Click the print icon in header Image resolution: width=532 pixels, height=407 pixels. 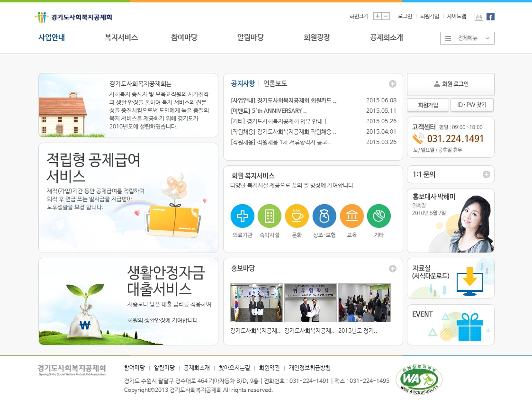pyautogui.click(x=478, y=17)
